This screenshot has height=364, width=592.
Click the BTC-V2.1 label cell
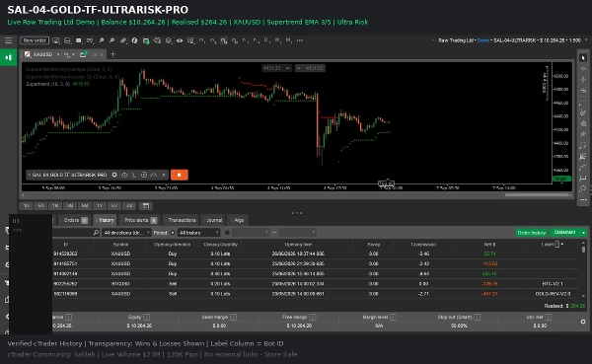(553, 283)
